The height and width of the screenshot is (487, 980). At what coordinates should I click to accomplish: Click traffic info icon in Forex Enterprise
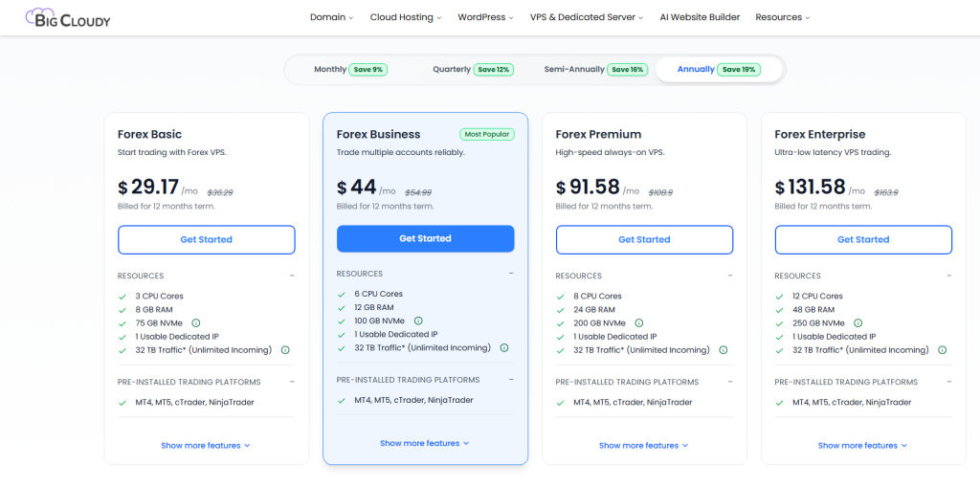[943, 350]
